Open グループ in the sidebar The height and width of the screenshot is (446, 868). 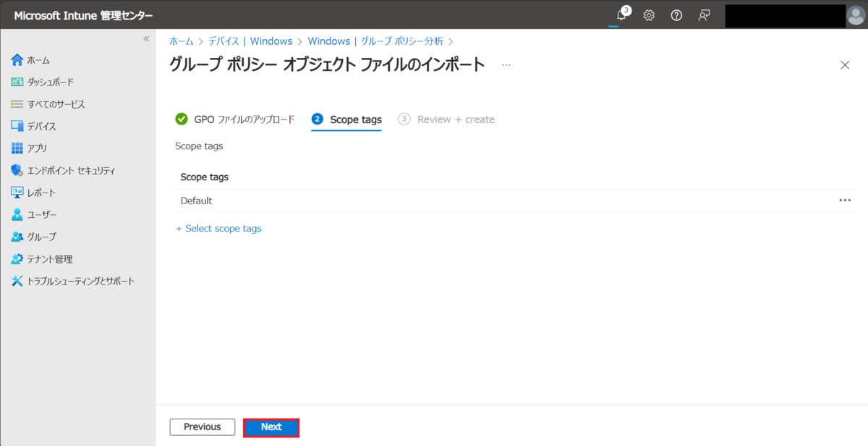[42, 237]
